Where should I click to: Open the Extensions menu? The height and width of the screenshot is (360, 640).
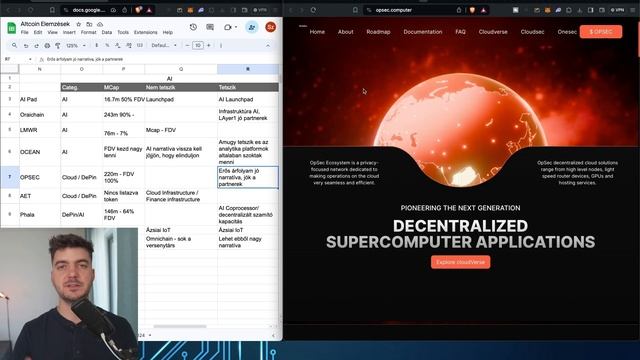[145, 32]
